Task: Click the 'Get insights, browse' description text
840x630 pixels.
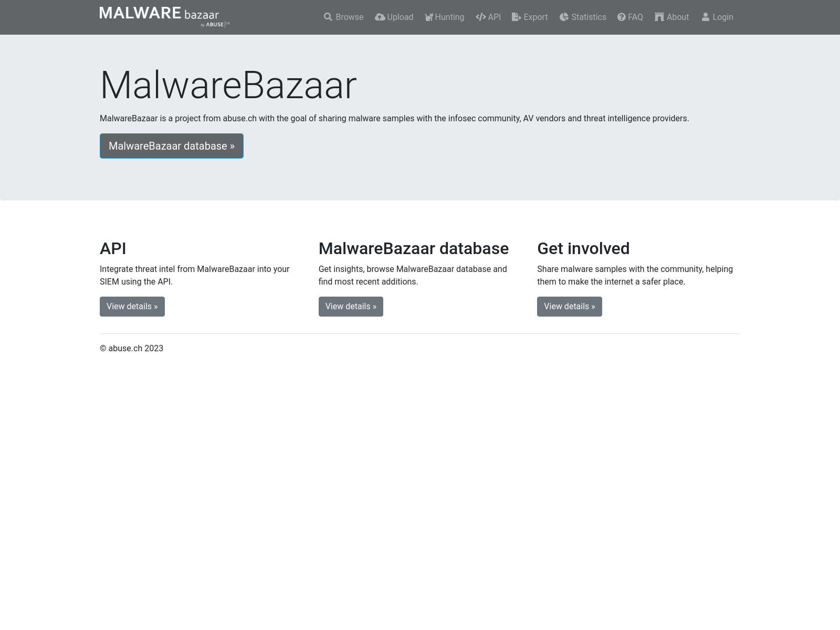Action: (413, 275)
